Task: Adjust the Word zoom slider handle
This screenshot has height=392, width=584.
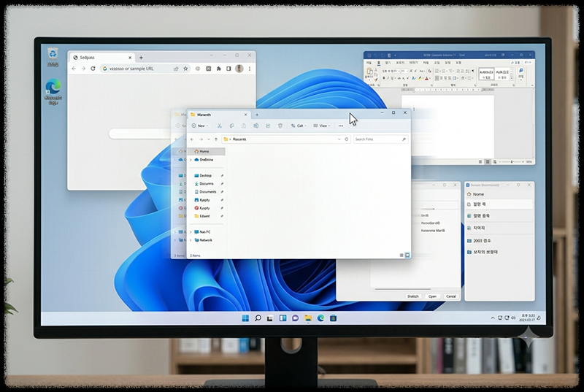Action: click(512, 162)
